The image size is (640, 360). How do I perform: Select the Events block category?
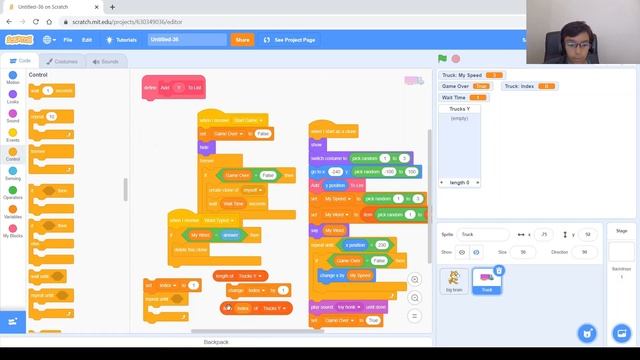coord(13,135)
